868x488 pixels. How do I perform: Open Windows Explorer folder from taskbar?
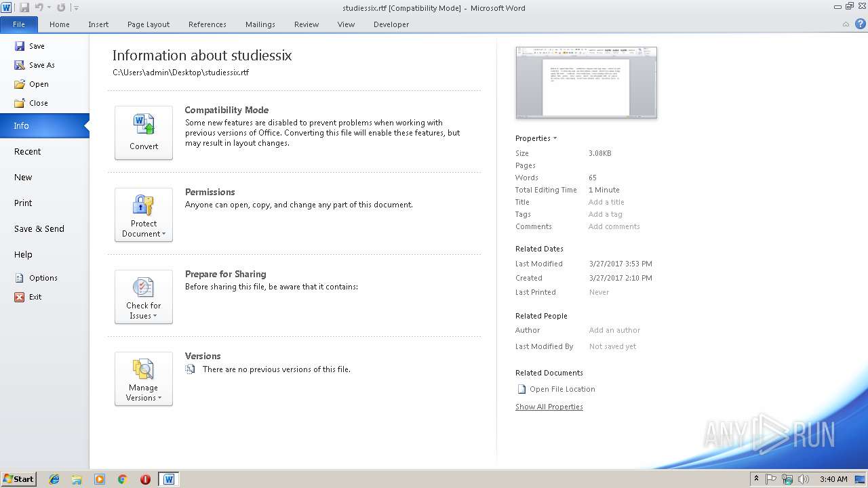(77, 479)
